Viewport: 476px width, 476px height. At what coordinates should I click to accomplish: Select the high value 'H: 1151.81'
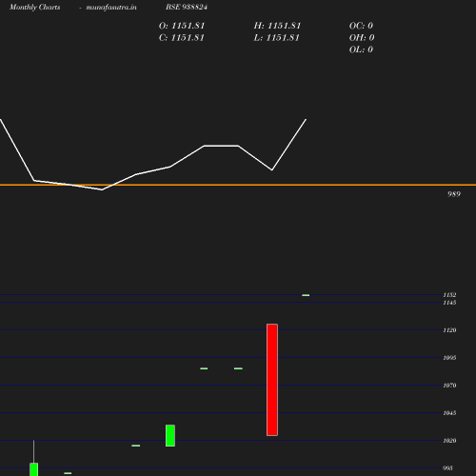point(277,26)
